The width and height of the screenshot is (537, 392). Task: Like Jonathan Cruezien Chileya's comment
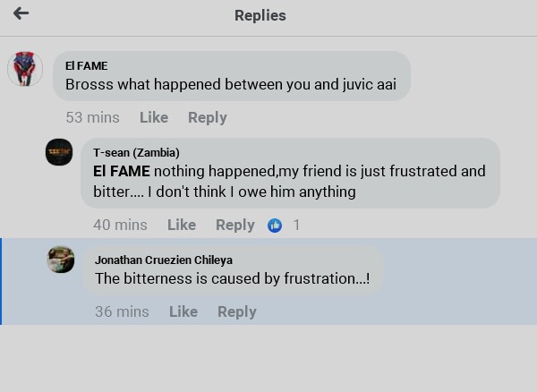click(x=183, y=311)
